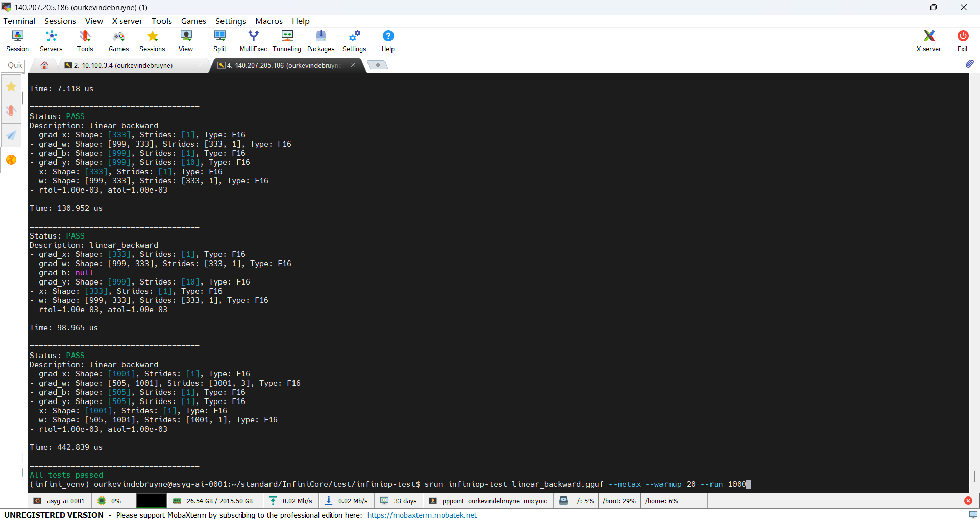Screen dimensions: 980x521
Task: Click the /home: 6% disk status
Action: click(661, 501)
